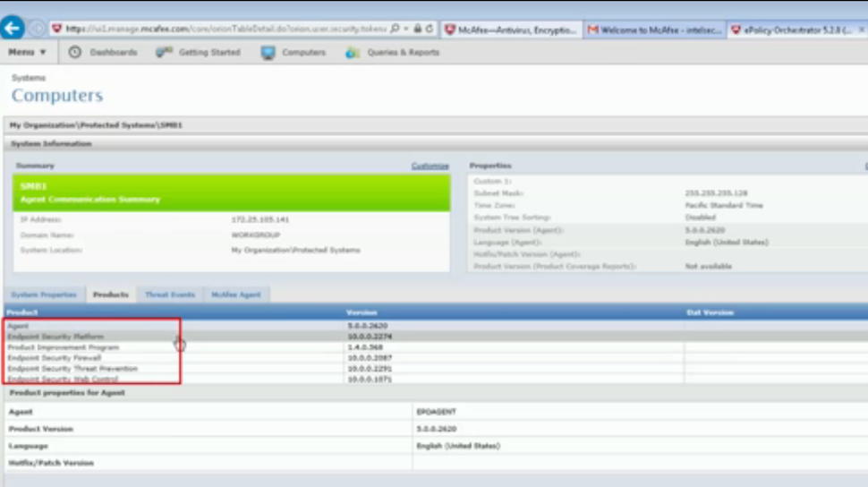Click the Pacific Standard Time value

tap(724, 205)
